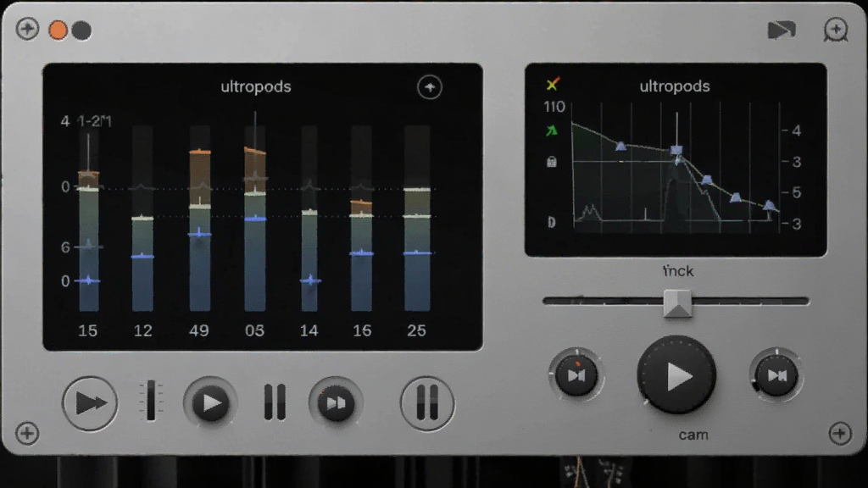Select the meter bar labeled 12
This screenshot has width=868, height=488.
pos(142,219)
